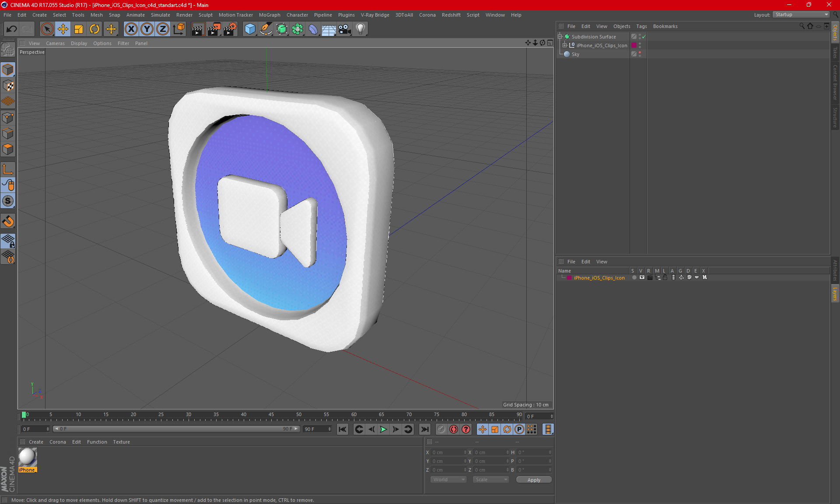Viewport: 840px width, 504px height.
Task: Toggle Autokeying button
Action: pyautogui.click(x=454, y=429)
